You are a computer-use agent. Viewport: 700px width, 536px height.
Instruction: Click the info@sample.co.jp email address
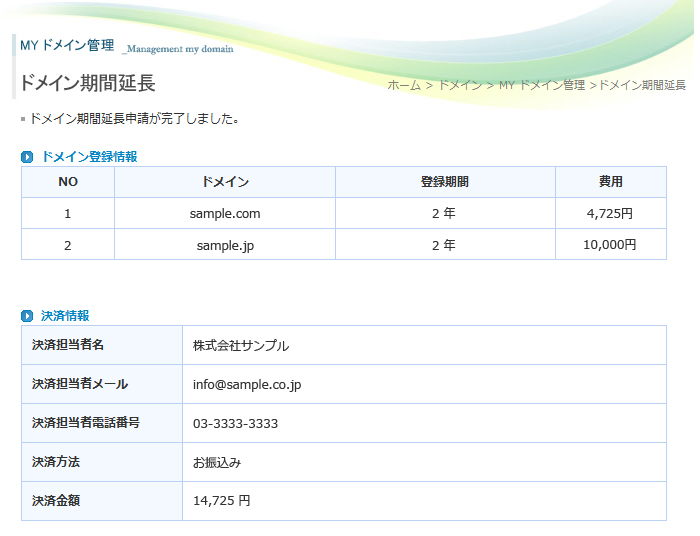(247, 384)
